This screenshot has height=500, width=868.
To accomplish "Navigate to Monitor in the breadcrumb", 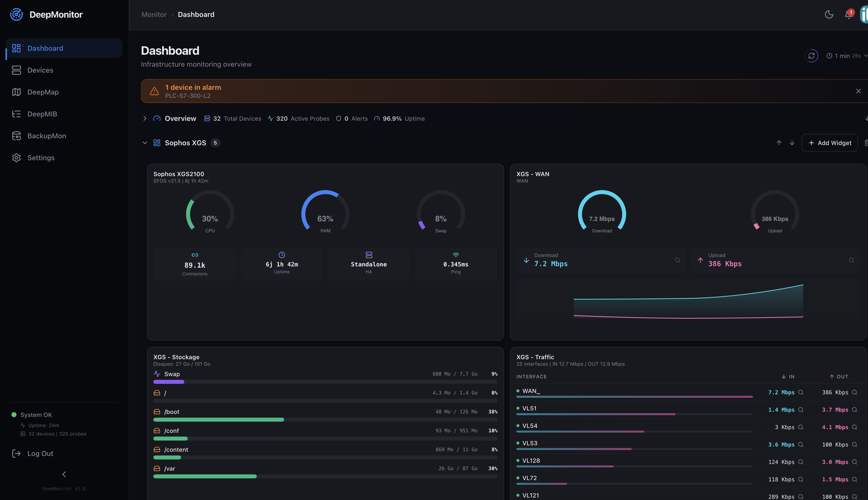I will (x=154, y=14).
